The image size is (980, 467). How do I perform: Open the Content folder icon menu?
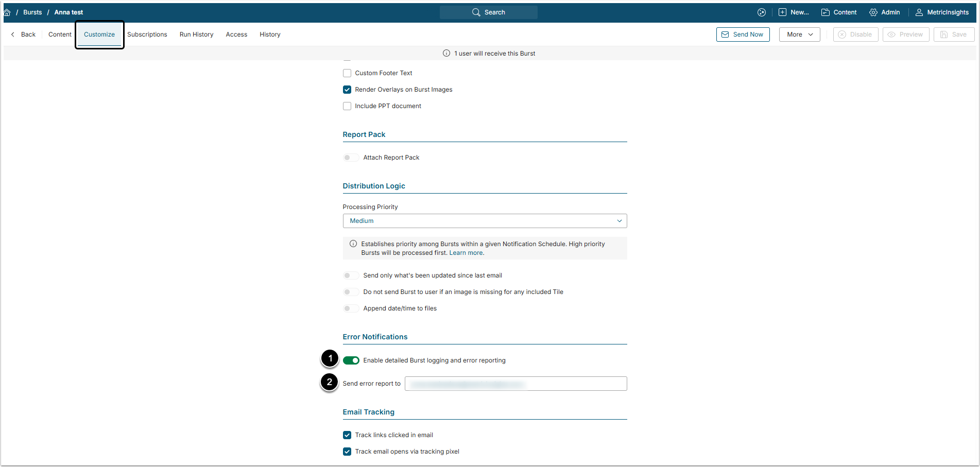[x=825, y=12]
